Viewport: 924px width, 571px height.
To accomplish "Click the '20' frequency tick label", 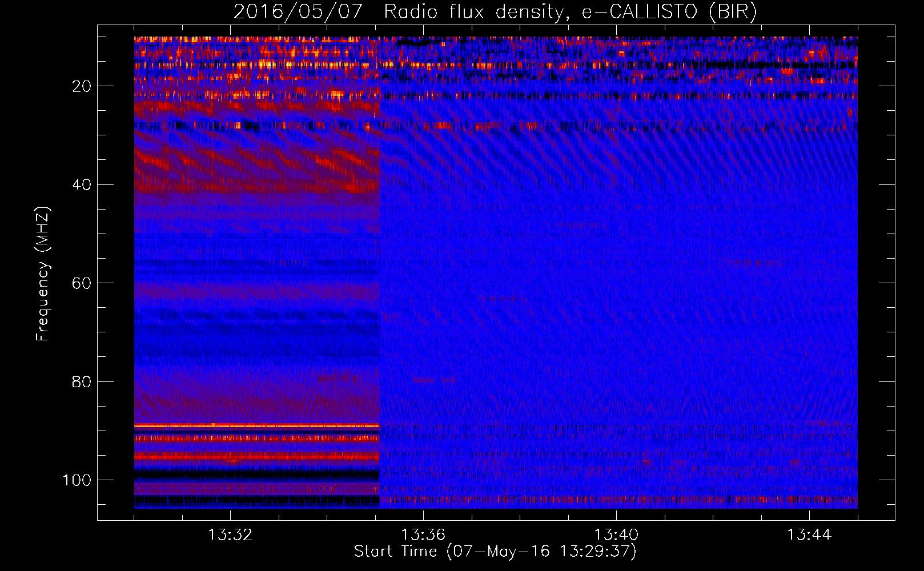I will (x=82, y=86).
